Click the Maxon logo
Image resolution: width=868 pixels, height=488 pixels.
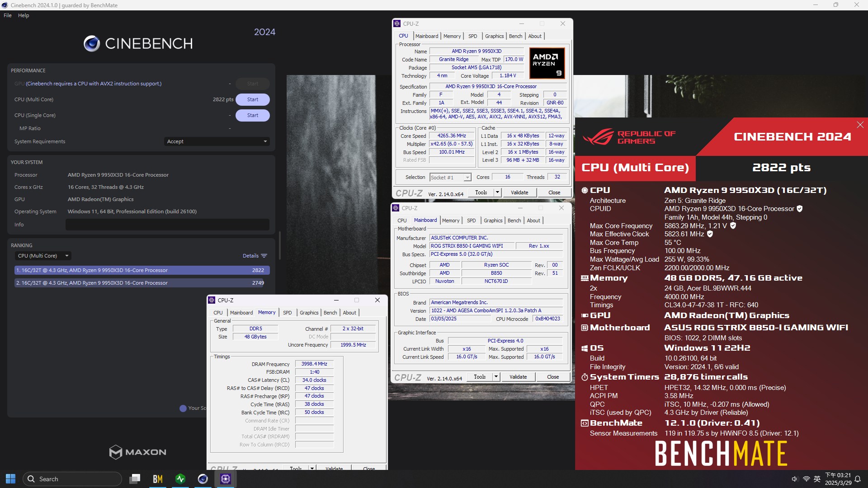coord(138,452)
